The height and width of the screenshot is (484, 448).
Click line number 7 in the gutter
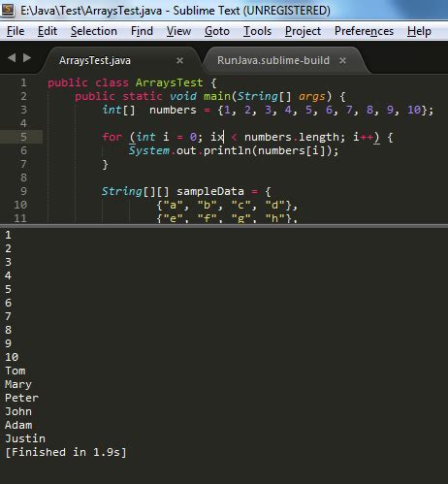[23, 164]
